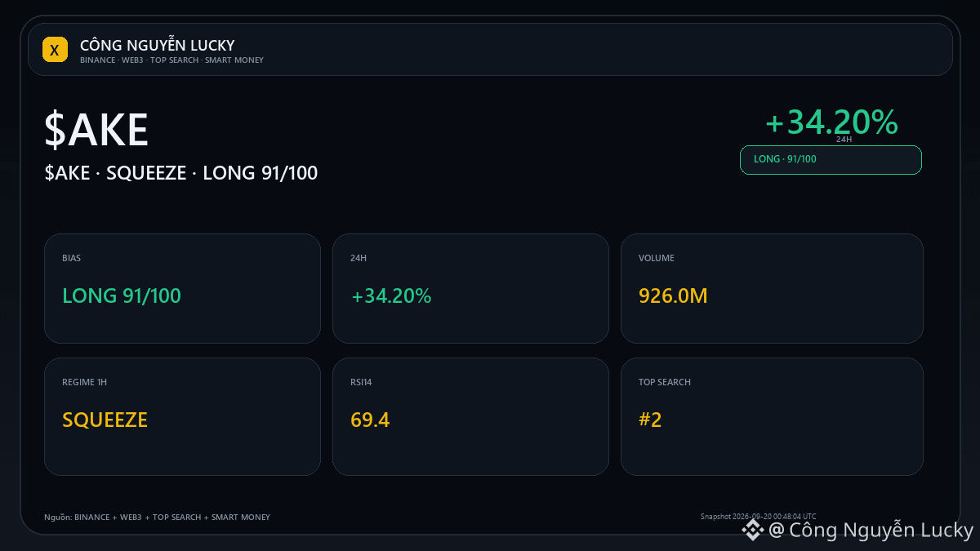Click the @ Công Nguyễn Lucky watermark

tap(871, 531)
